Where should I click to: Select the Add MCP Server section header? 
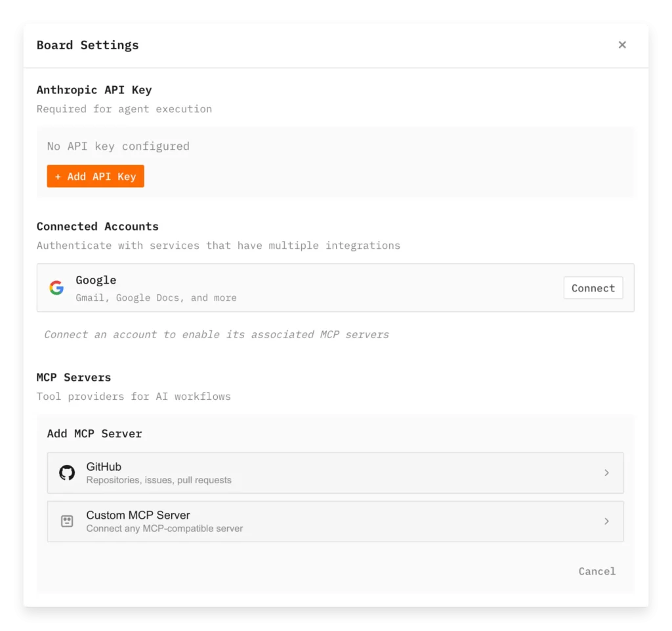[x=94, y=433]
